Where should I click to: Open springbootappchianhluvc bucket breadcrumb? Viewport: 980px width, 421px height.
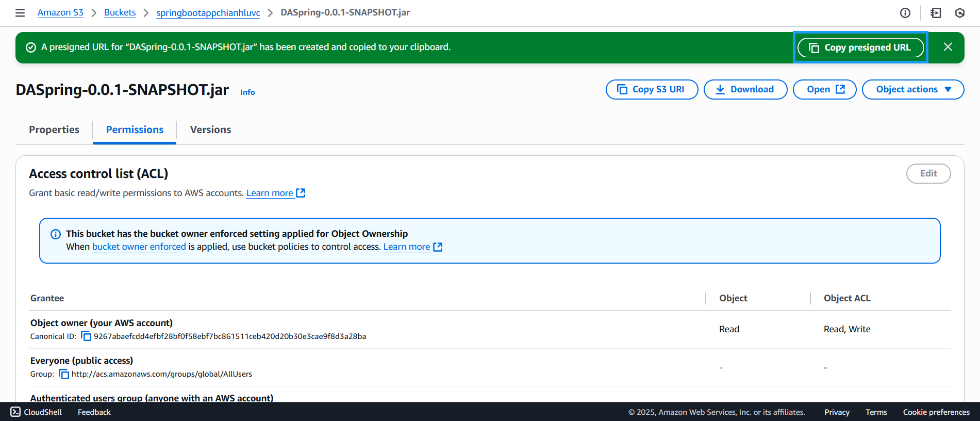click(x=208, y=12)
